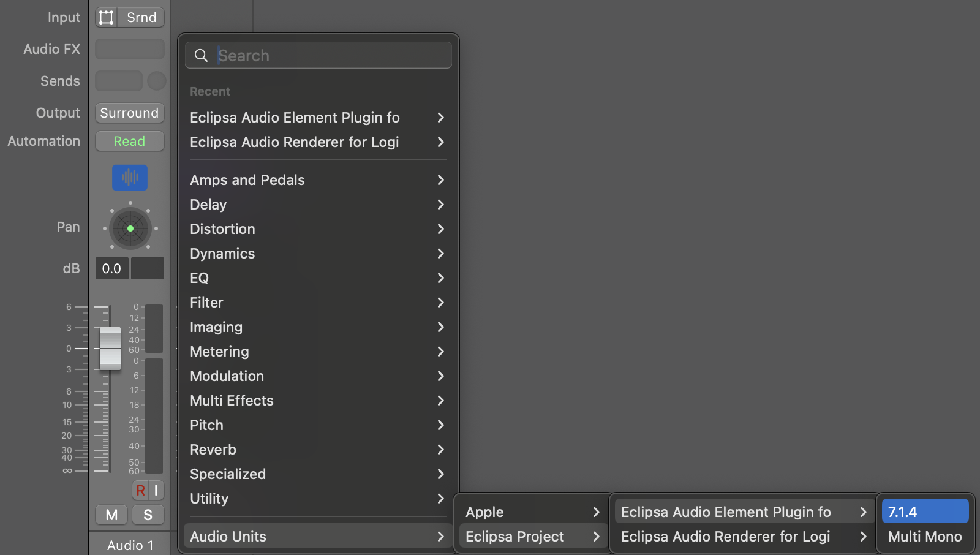Enable record arm R button
980x555 pixels.
tap(140, 490)
